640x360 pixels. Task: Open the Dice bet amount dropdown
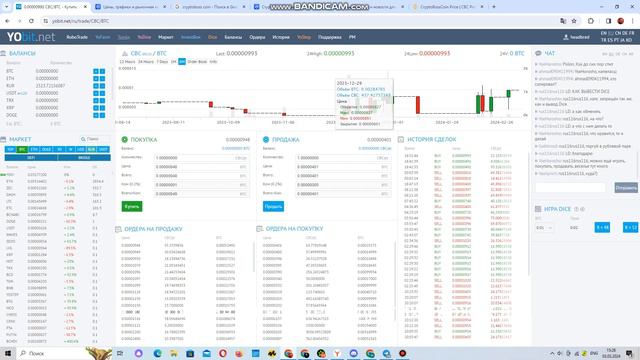[x=544, y=228]
